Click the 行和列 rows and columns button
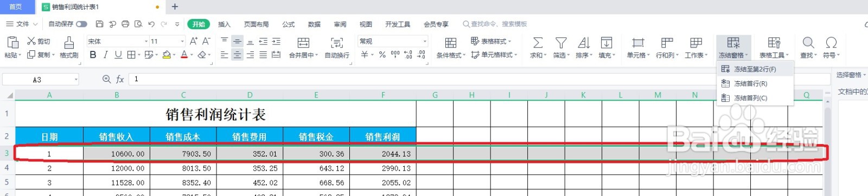The image size is (868, 196). coord(667,48)
